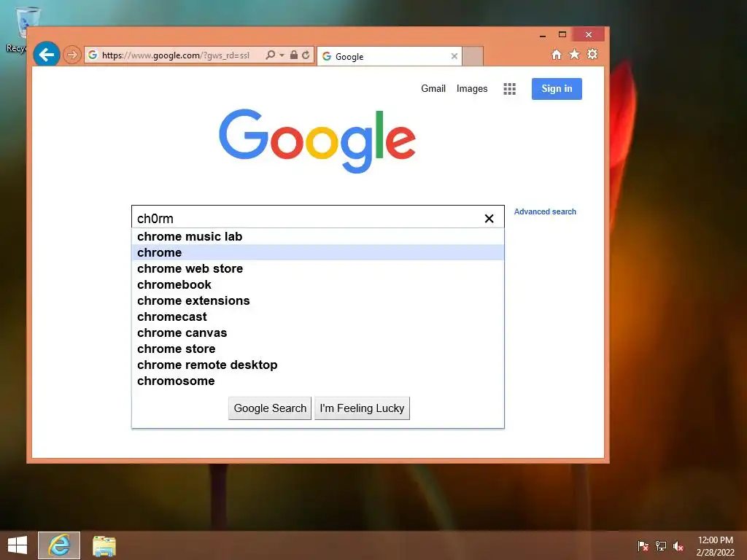747x560 pixels.
Task: Open Action Center flag icon in tray
Action: click(x=643, y=545)
